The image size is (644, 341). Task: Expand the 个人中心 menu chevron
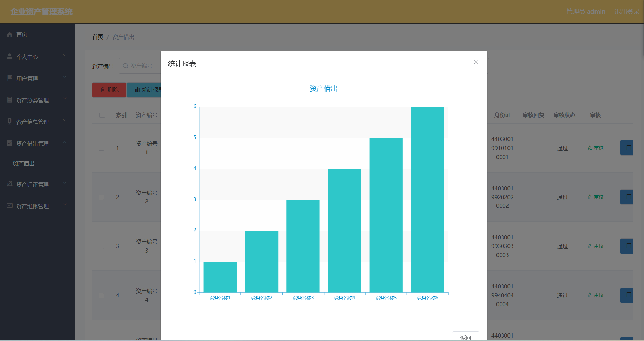point(65,55)
